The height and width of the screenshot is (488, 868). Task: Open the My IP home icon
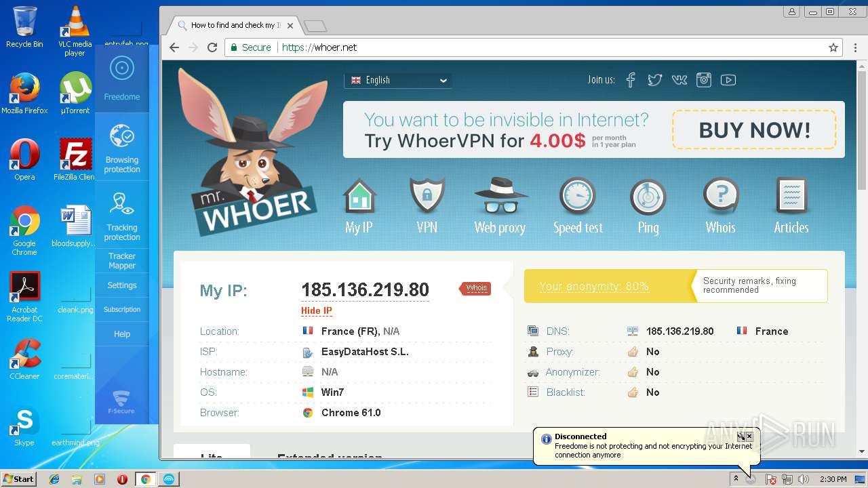pyautogui.click(x=359, y=197)
